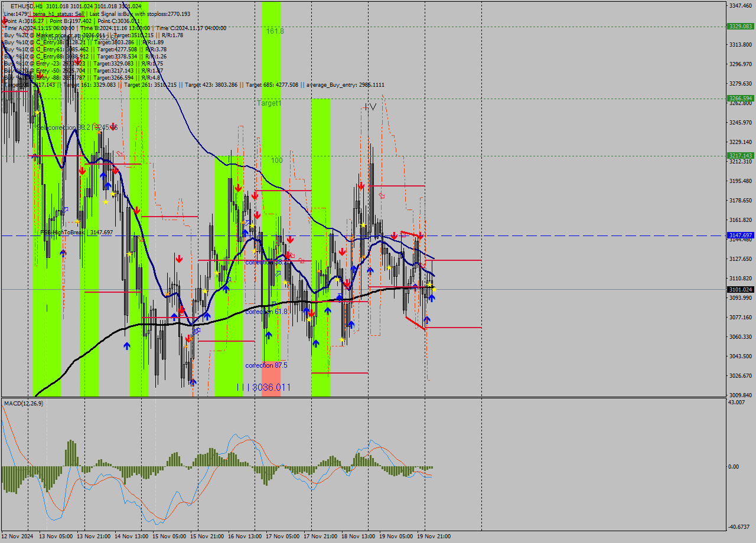Image resolution: width=756 pixels, height=543 pixels.
Task: Click the -40.6737 MACD scale value
Action: (740, 526)
